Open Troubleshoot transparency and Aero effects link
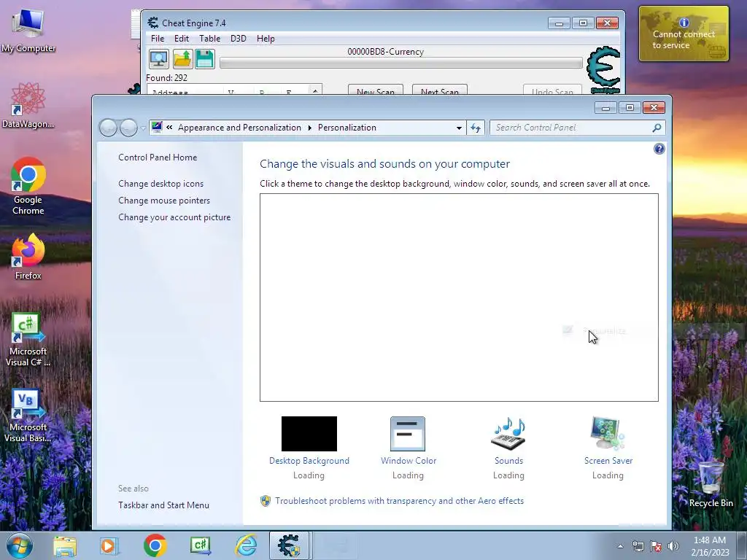Viewport: 747px width, 560px height. click(399, 501)
